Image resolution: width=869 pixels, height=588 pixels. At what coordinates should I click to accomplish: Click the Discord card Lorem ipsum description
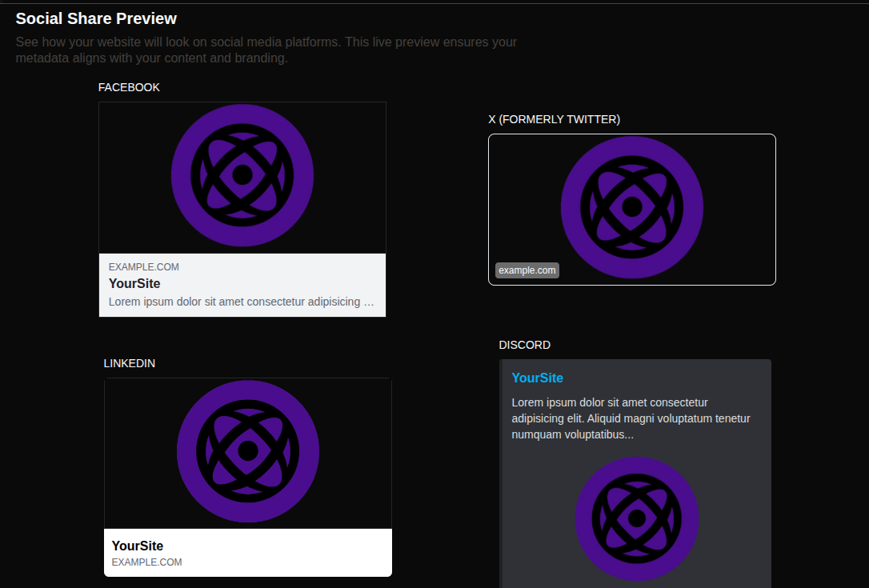pyautogui.click(x=631, y=418)
